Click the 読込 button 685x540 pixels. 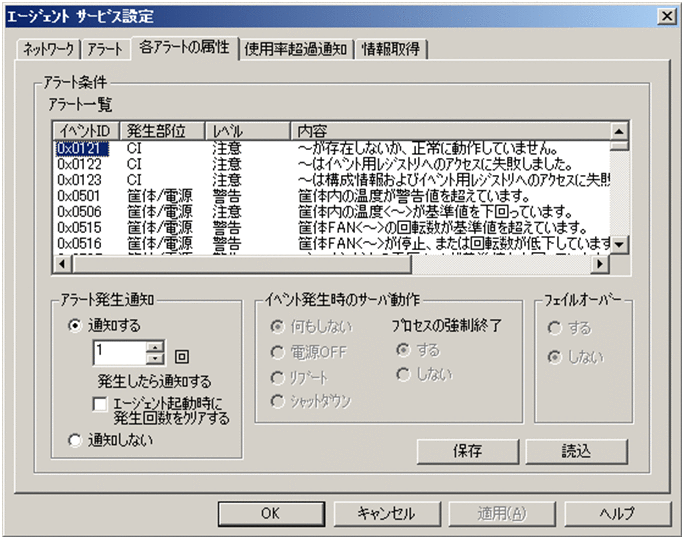click(x=576, y=451)
